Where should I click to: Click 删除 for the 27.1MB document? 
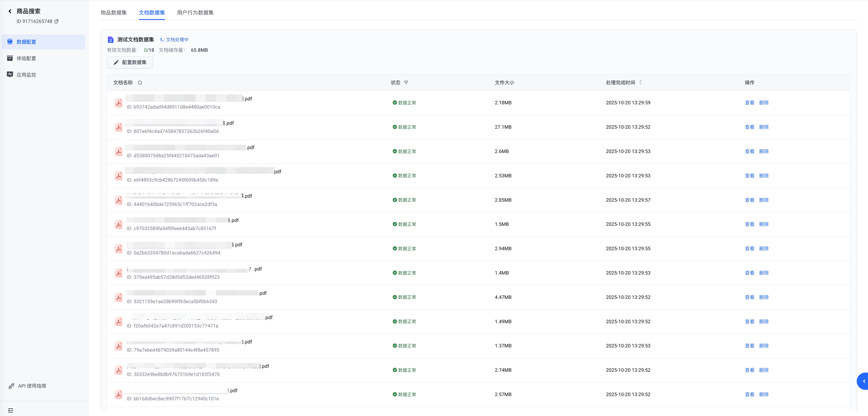[764, 127]
